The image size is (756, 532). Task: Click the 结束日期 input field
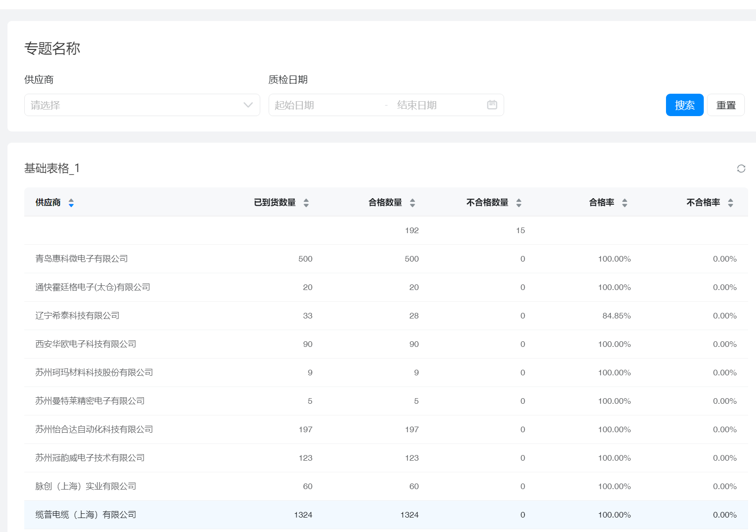[x=438, y=105]
